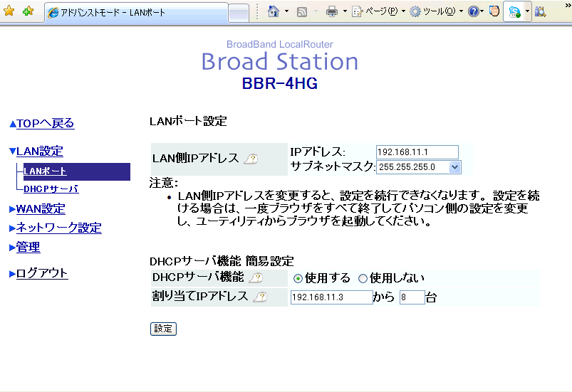
Task: Click the 注意: label text
Action: tap(164, 183)
